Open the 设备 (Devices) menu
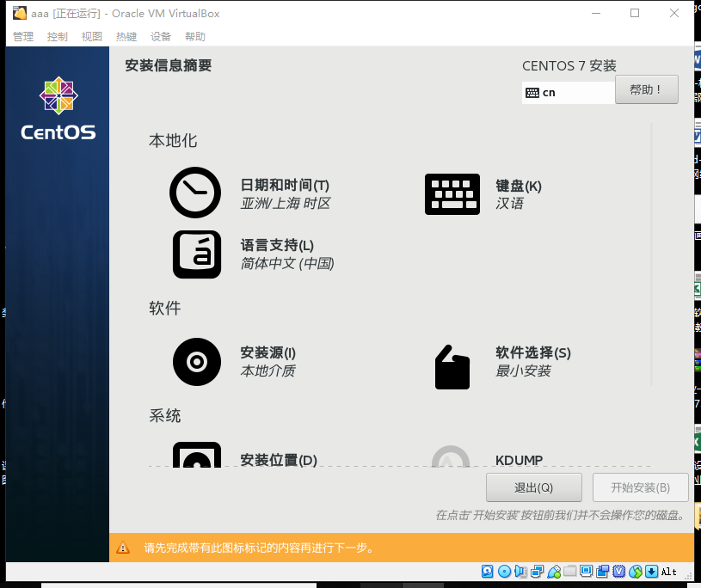This screenshot has width=701, height=588. (161, 37)
